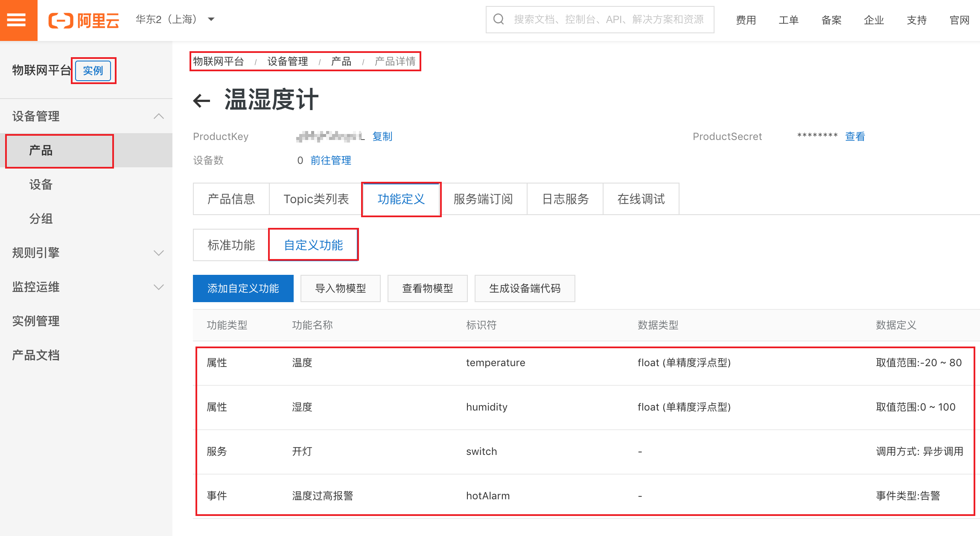The height and width of the screenshot is (536, 980).
Task: Select 设备 in the sidebar
Action: click(41, 184)
